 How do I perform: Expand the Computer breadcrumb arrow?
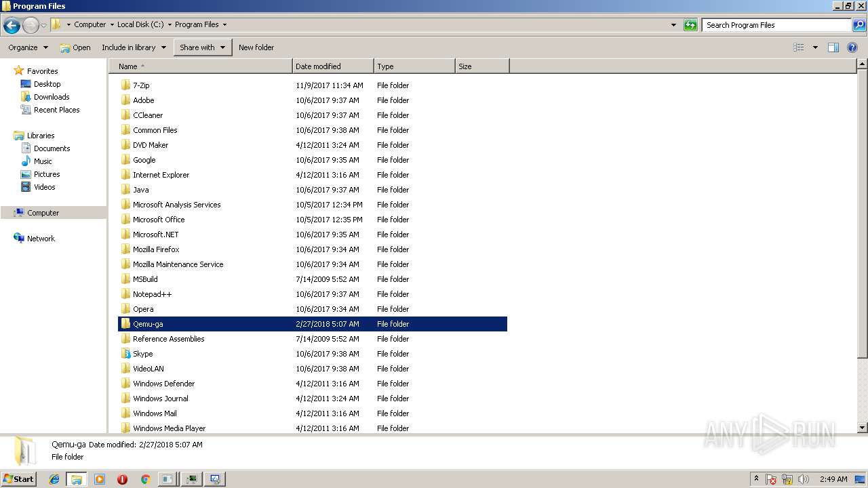tap(112, 25)
